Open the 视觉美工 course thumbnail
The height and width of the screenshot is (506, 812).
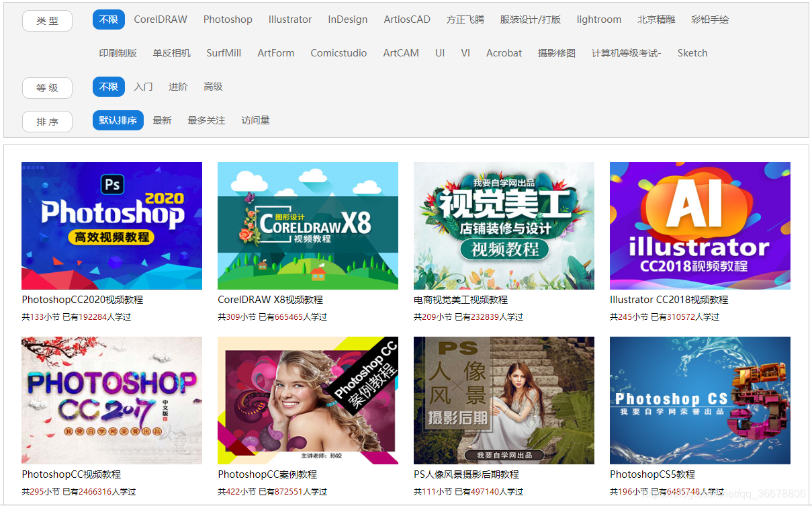coord(504,226)
